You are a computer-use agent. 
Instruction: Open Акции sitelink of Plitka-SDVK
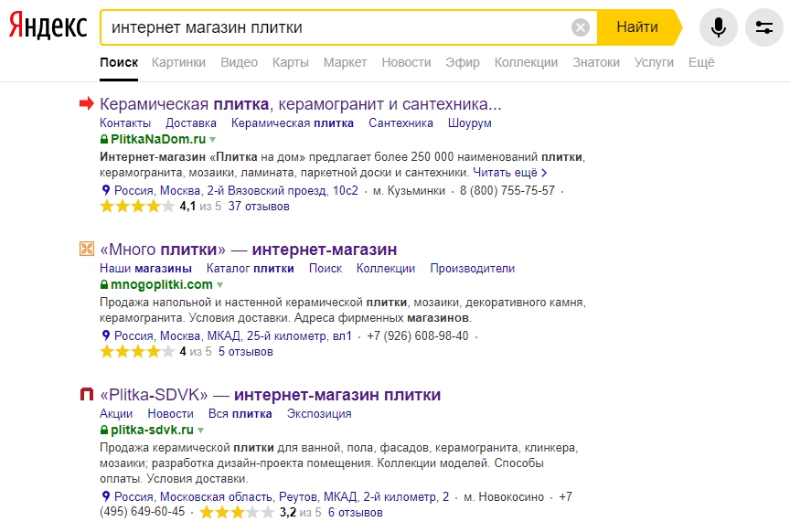click(116, 413)
